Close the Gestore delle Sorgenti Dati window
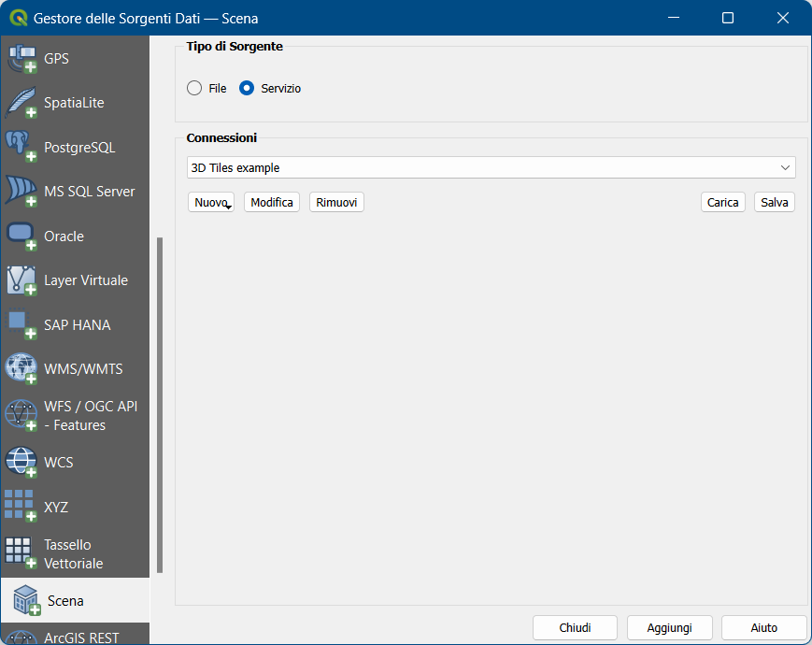 pos(782,18)
